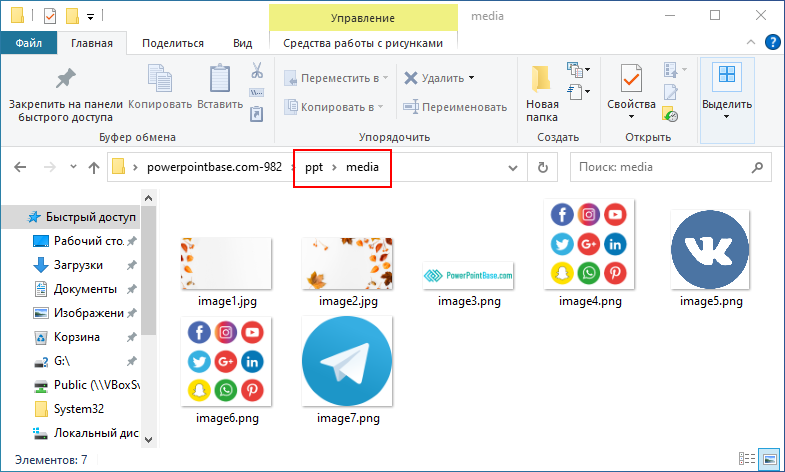Click ppt in the address breadcrumb
Image resolution: width=785 pixels, height=472 pixels.
314,167
